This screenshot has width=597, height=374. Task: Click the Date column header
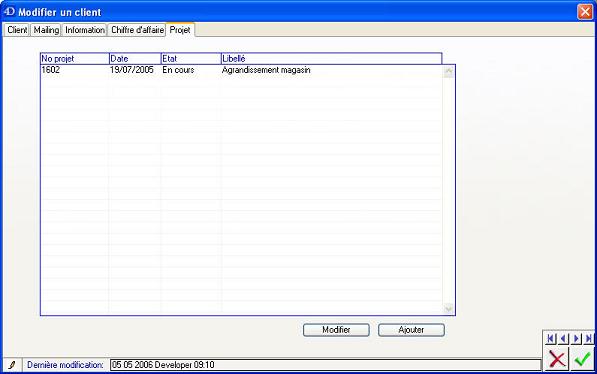point(135,59)
